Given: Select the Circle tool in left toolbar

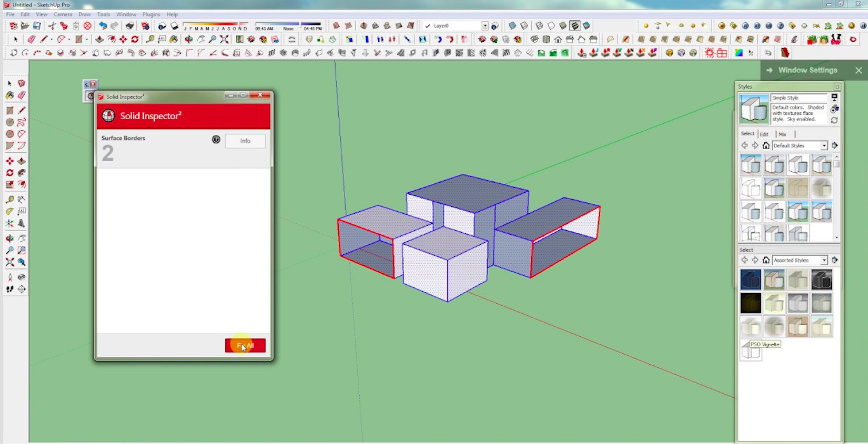Looking at the screenshot, I should [10, 122].
